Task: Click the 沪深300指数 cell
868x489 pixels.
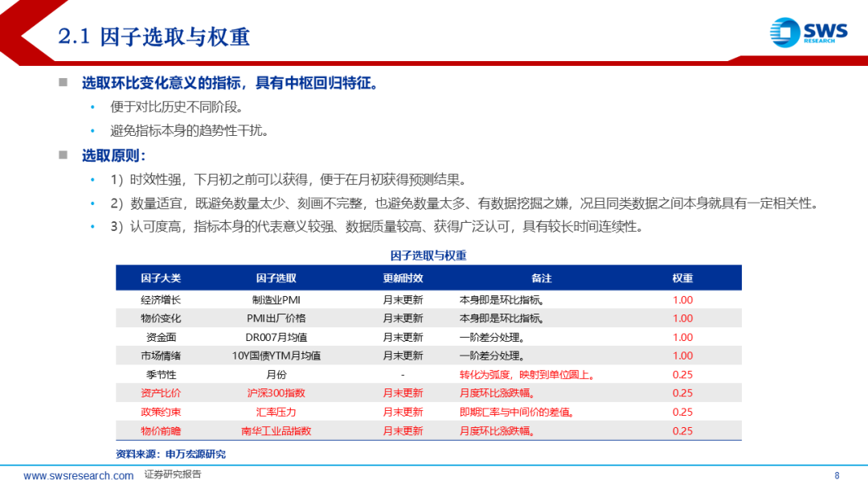Action: point(276,393)
